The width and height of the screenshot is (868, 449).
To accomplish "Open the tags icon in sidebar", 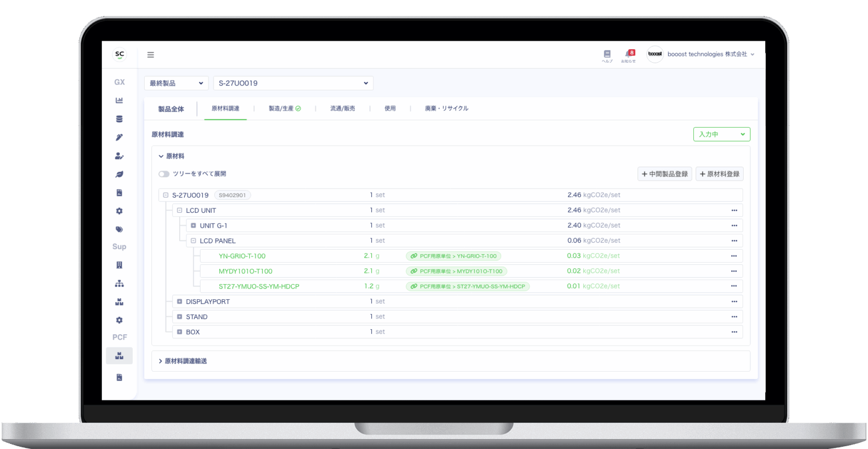I will (x=119, y=229).
